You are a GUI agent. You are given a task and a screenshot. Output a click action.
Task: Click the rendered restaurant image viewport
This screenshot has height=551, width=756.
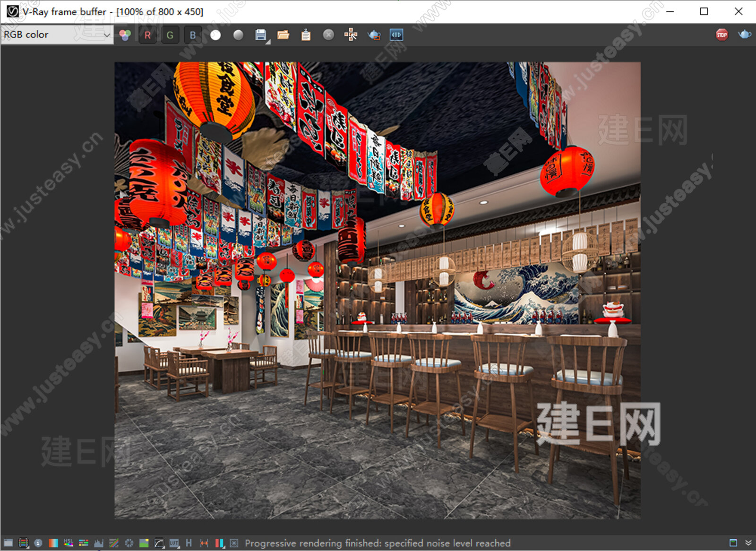pos(378,290)
